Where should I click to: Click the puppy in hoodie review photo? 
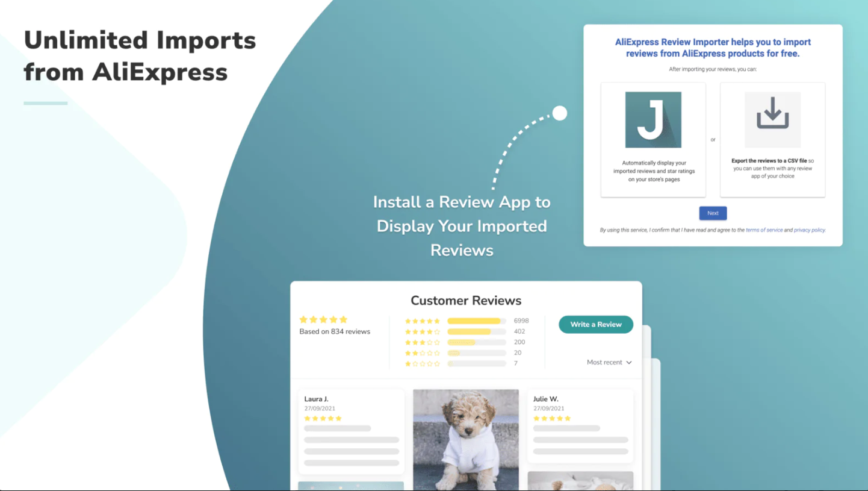point(466,440)
